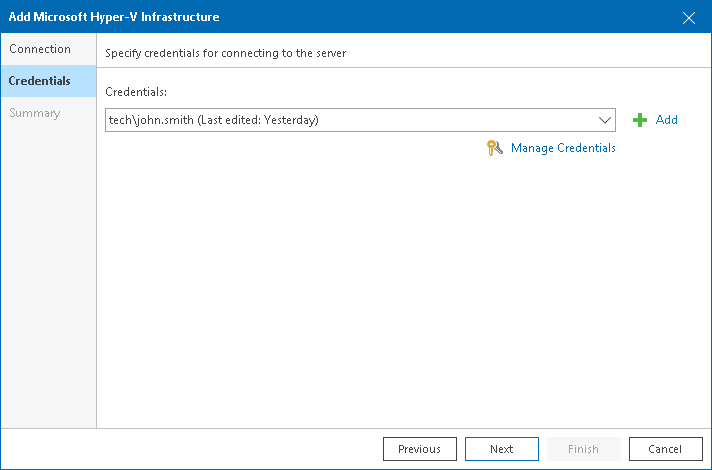Click the 'Specify credentials for connecting' heading

[226, 53]
